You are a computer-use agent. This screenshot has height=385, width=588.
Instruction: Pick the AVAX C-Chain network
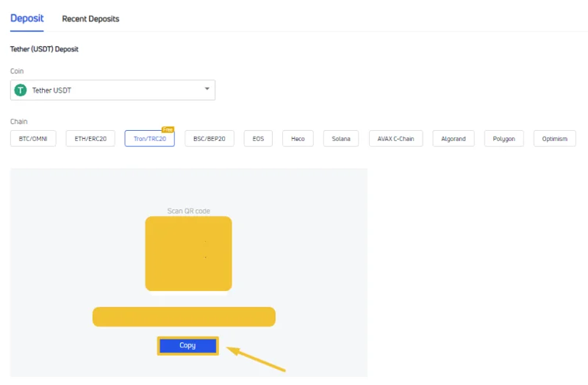tap(395, 139)
